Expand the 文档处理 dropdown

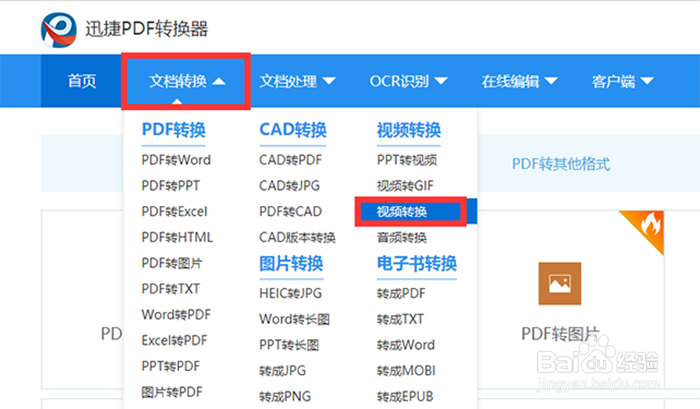[297, 81]
